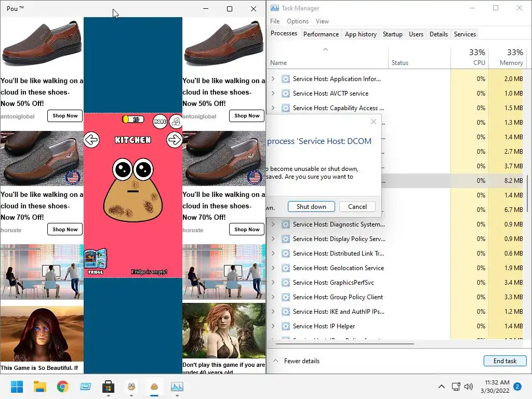Click the Service Host: Application Infor... gear icon
This screenshot has height=399, width=532.
[286, 79]
